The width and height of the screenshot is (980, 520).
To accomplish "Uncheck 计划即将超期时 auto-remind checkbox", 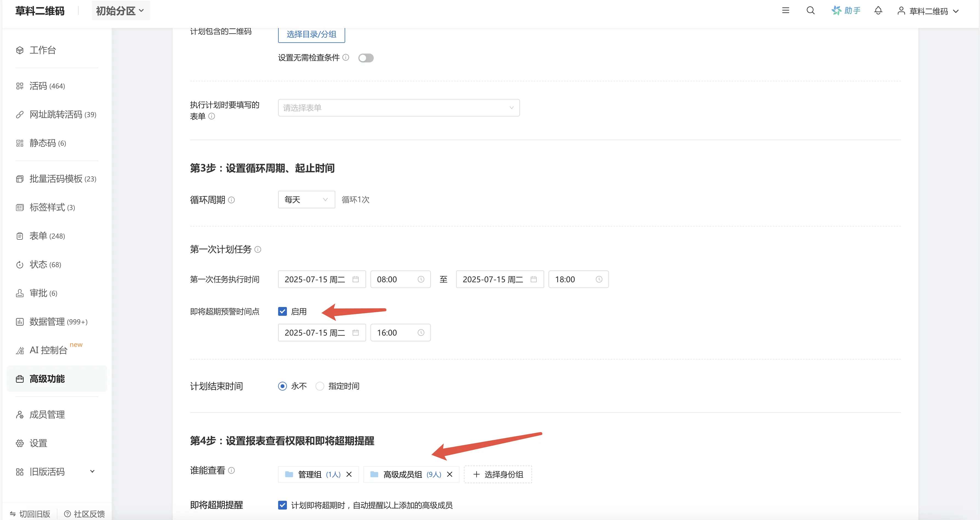I will click(x=282, y=505).
